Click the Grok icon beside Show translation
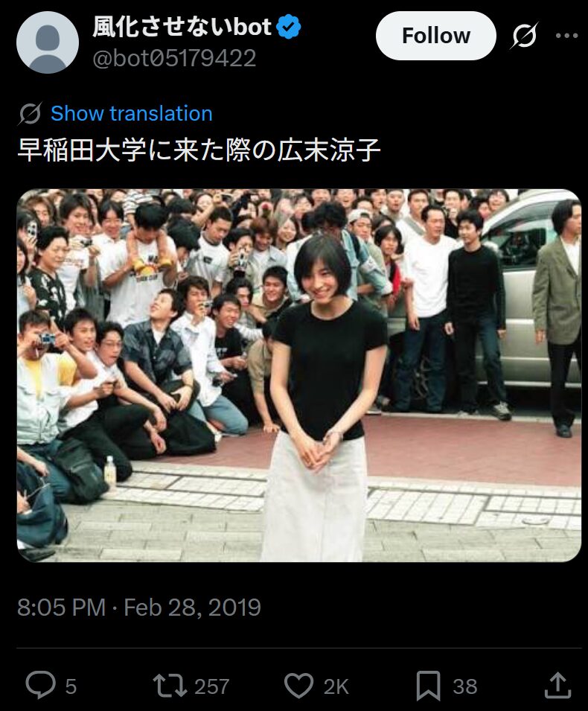Image resolution: width=588 pixels, height=711 pixels. 31,113
